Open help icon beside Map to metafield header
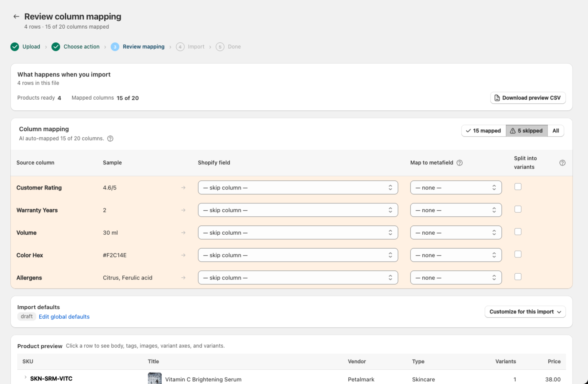The height and width of the screenshot is (384, 588). tap(459, 163)
